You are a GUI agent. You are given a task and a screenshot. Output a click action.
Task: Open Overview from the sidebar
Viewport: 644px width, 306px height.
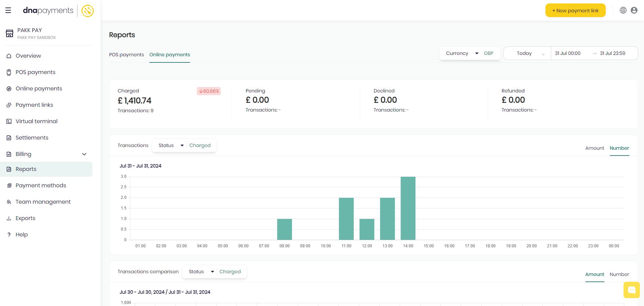28,56
